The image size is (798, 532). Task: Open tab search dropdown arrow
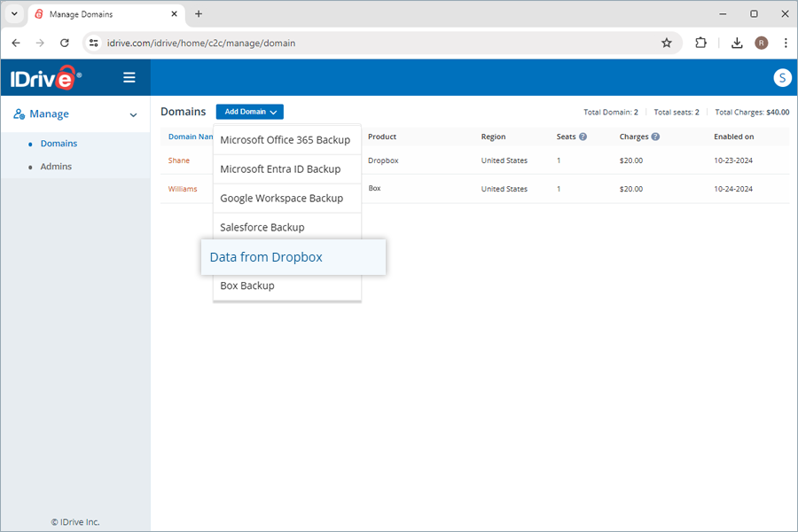[14, 14]
